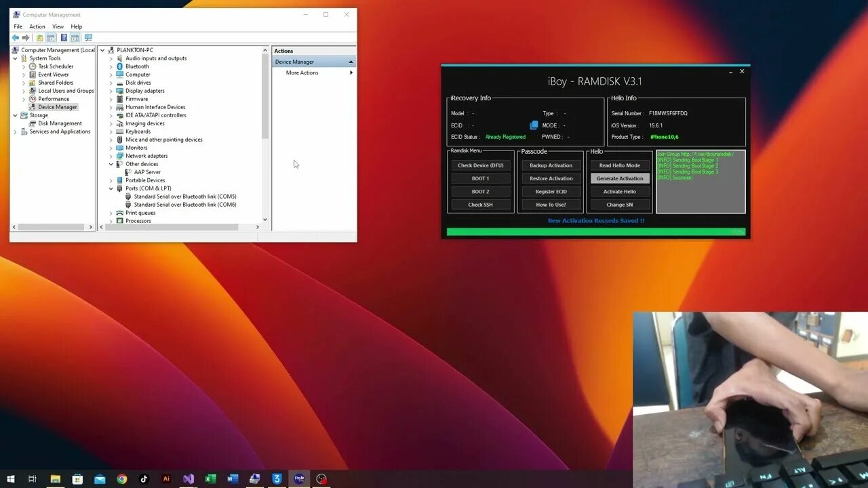Viewport: 868px width, 488px height.
Task: Click the Check SSH button
Action: (481, 205)
